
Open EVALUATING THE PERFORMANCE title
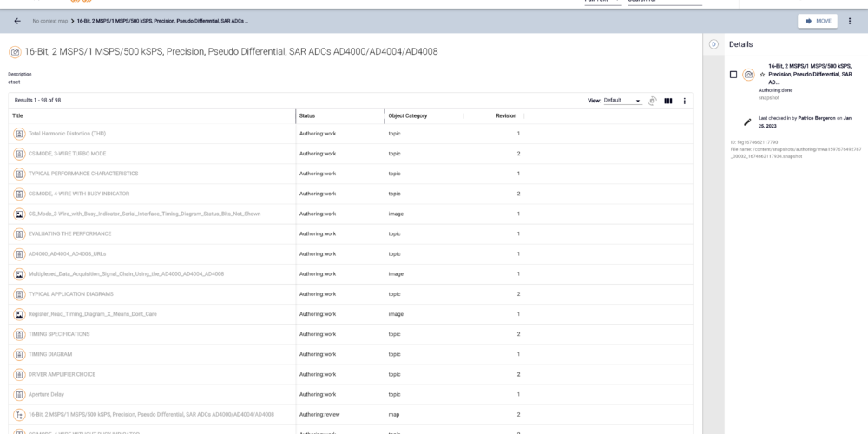(69, 233)
